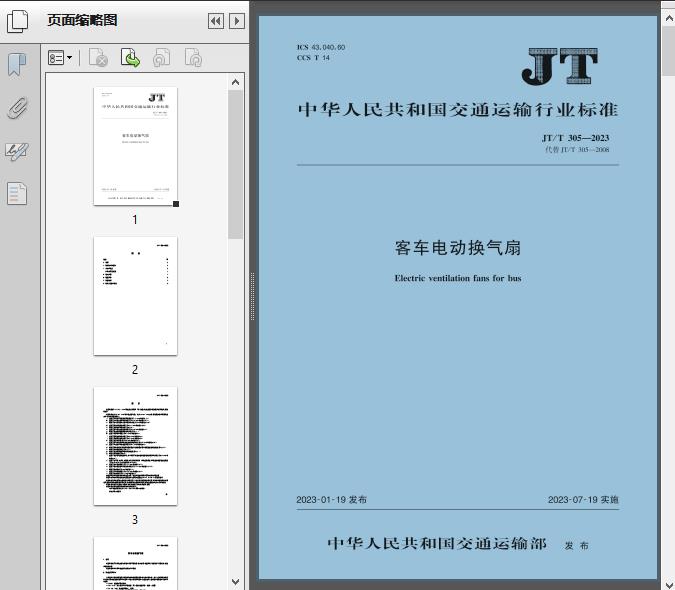Screen dimensions: 675x590
Task: Click the ICS 43.040.60 text
Action: point(321,47)
